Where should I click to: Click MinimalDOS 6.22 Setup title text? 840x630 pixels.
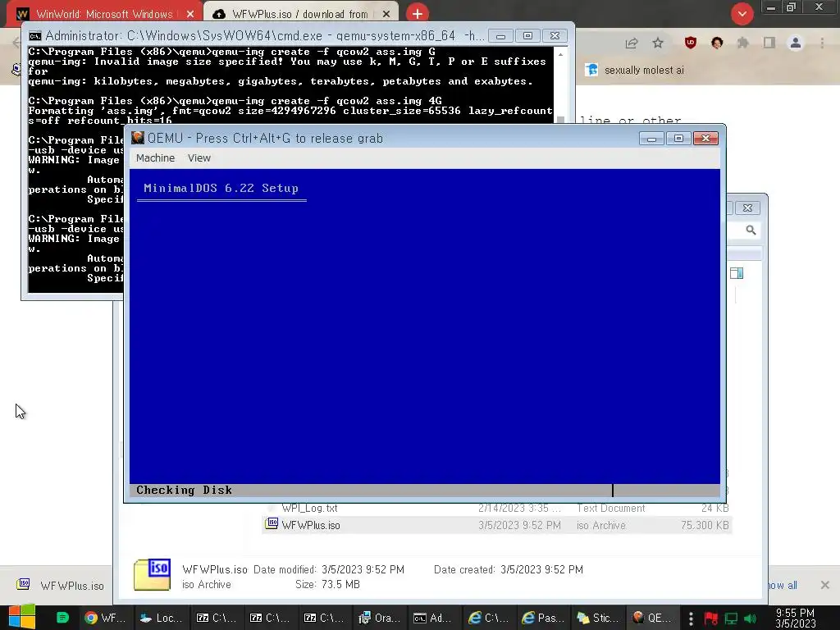tap(221, 188)
